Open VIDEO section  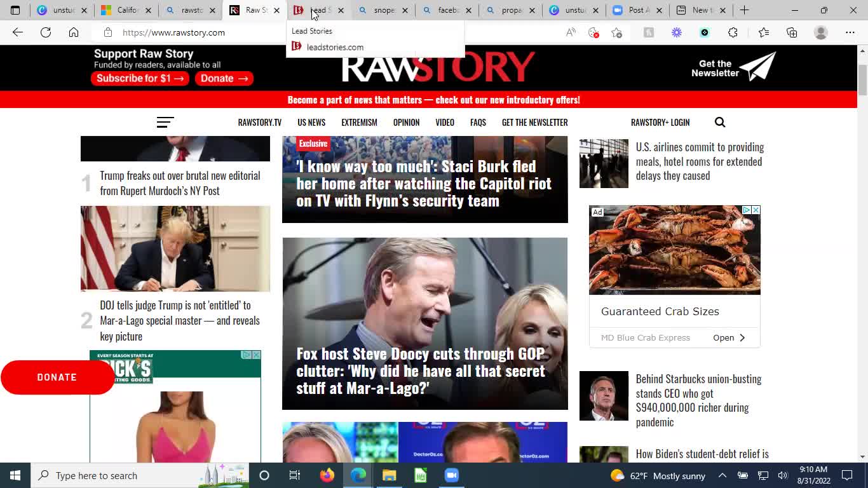point(445,122)
